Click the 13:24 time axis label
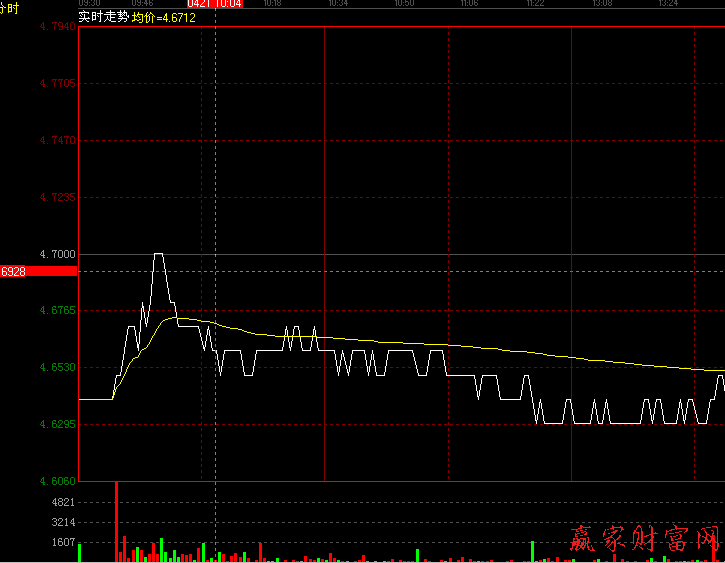 pyautogui.click(x=668, y=3)
